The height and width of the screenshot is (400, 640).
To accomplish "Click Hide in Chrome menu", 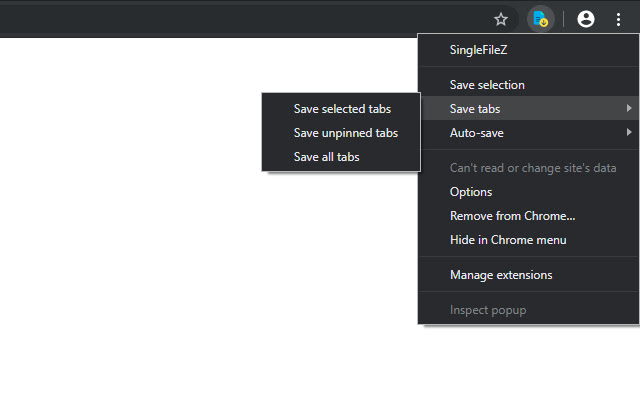I will (508, 240).
